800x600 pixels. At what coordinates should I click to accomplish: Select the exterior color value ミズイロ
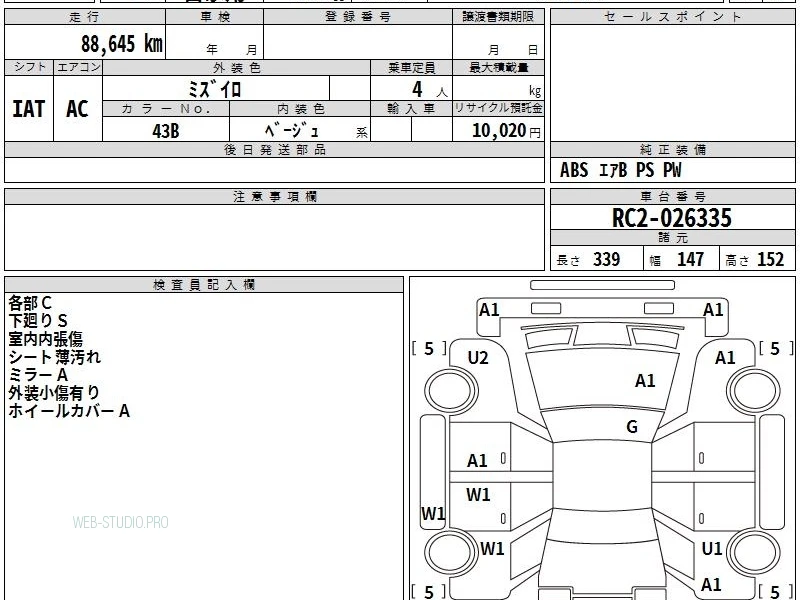coord(214,89)
